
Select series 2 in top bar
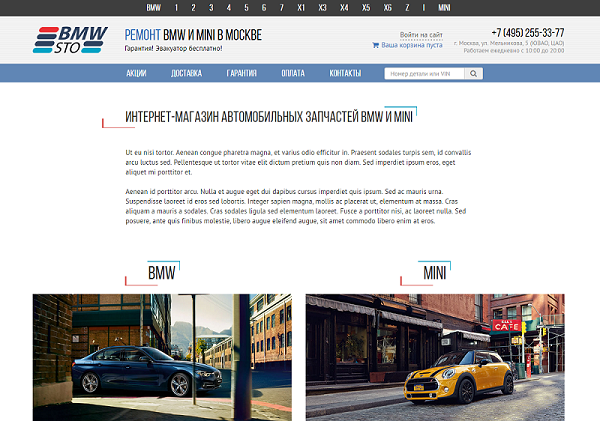tap(193, 8)
